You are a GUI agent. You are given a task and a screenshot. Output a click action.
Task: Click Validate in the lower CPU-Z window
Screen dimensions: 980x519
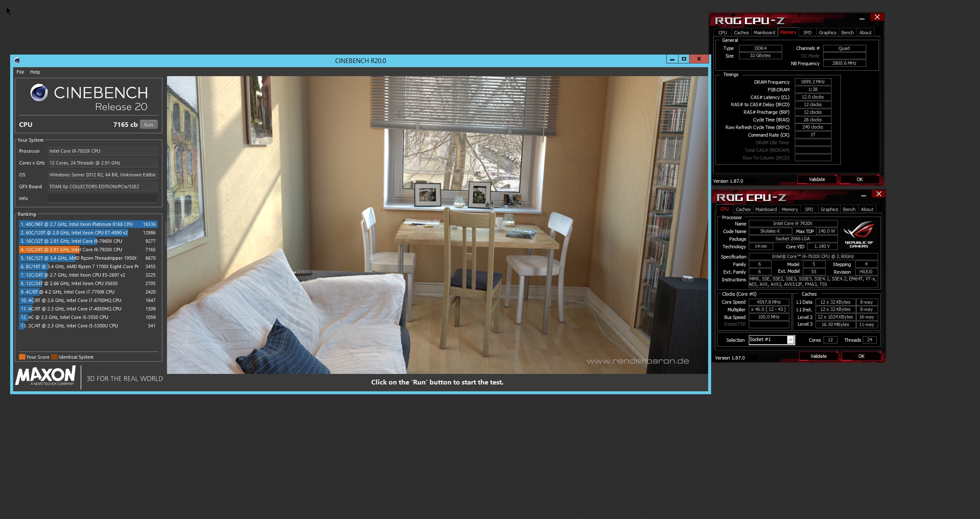818,356
